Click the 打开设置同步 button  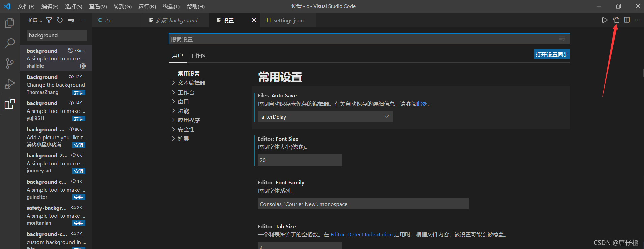(552, 54)
